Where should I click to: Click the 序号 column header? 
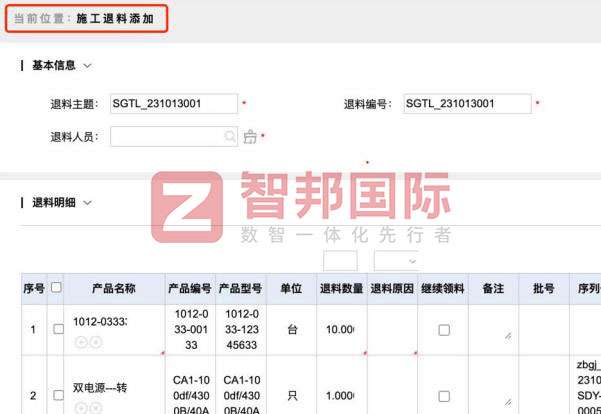coord(34,288)
